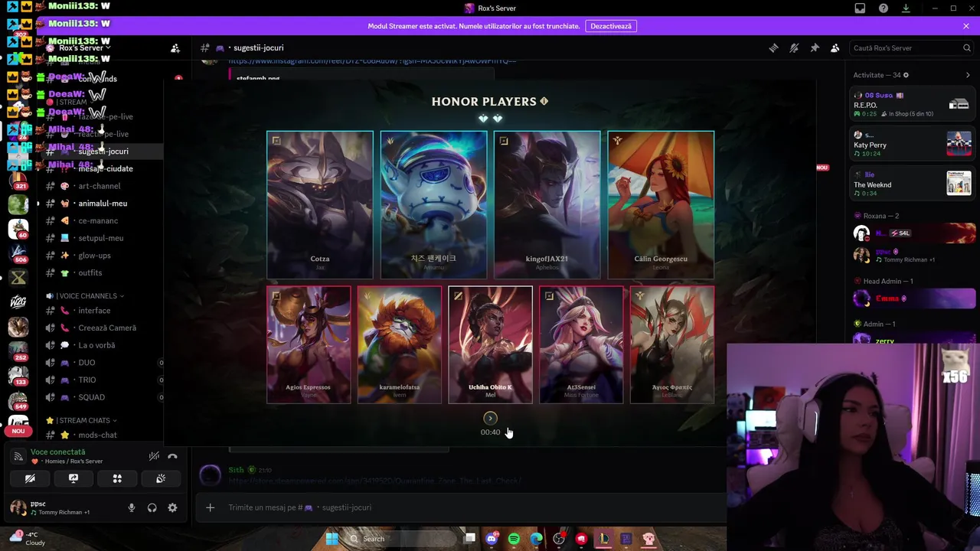Screen dimensions: 980x551
Task: Open OBS Studio from the taskbar
Action: (x=559, y=539)
